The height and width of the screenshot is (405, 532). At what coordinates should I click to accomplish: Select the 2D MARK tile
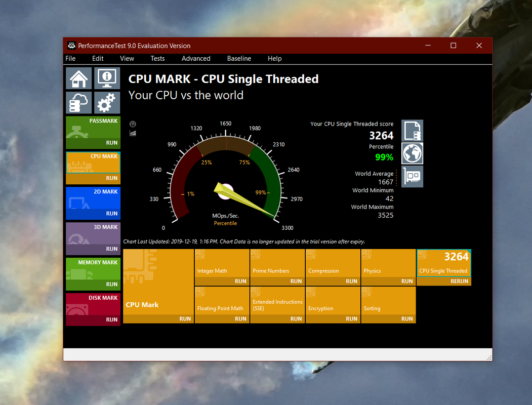[93, 198]
